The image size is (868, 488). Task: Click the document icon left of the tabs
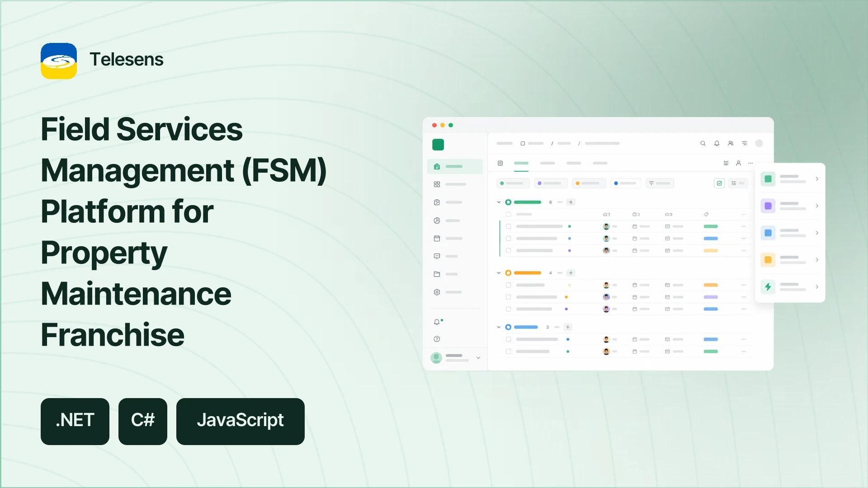coord(500,163)
